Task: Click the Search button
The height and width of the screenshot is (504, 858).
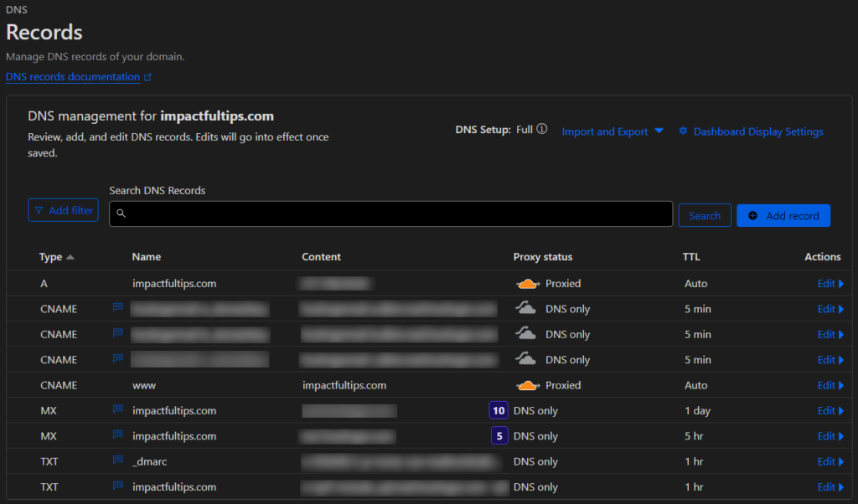Action: point(705,215)
